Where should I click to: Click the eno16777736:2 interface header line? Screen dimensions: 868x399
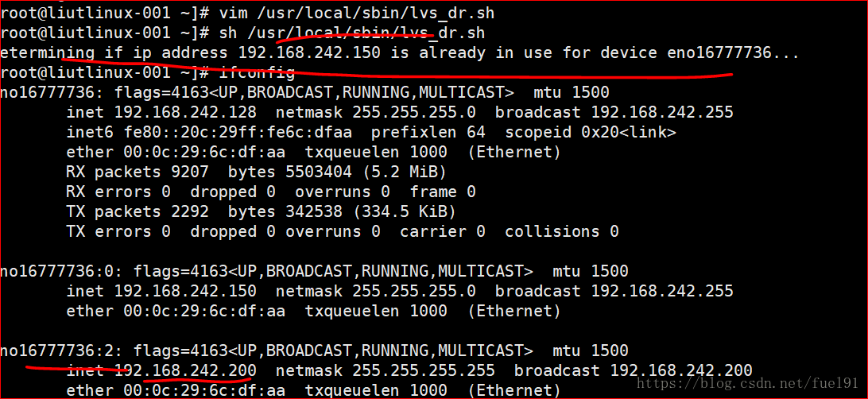pyautogui.click(x=314, y=351)
